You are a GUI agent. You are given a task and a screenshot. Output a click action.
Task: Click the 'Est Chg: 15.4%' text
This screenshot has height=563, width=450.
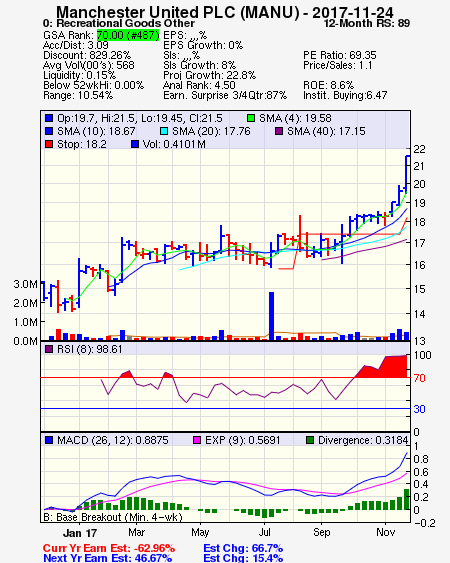coord(243,558)
